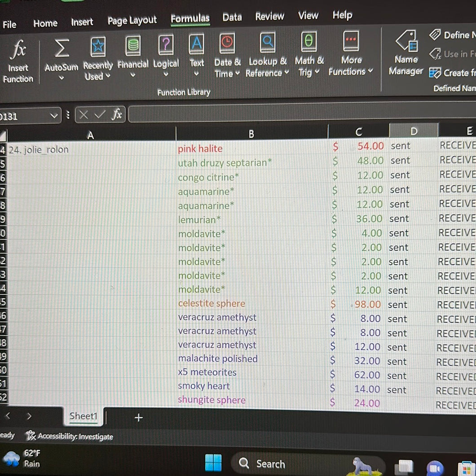The height and width of the screenshot is (476, 476).
Task: Expand More Functions dropdown arrow
Action: (370, 71)
